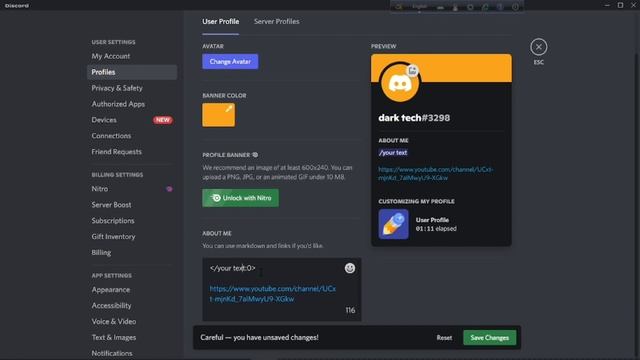Select Profiles in the sidebar
Viewport: 640px width, 360px height.
(132, 72)
